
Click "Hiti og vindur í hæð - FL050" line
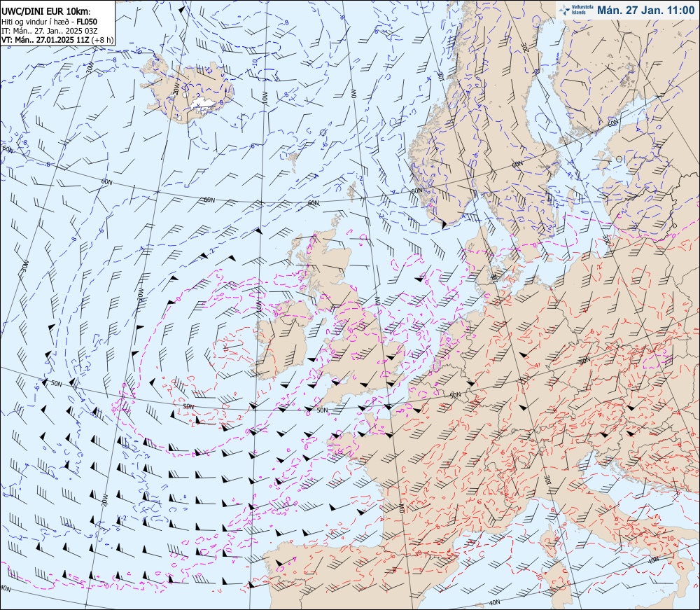[50, 22]
